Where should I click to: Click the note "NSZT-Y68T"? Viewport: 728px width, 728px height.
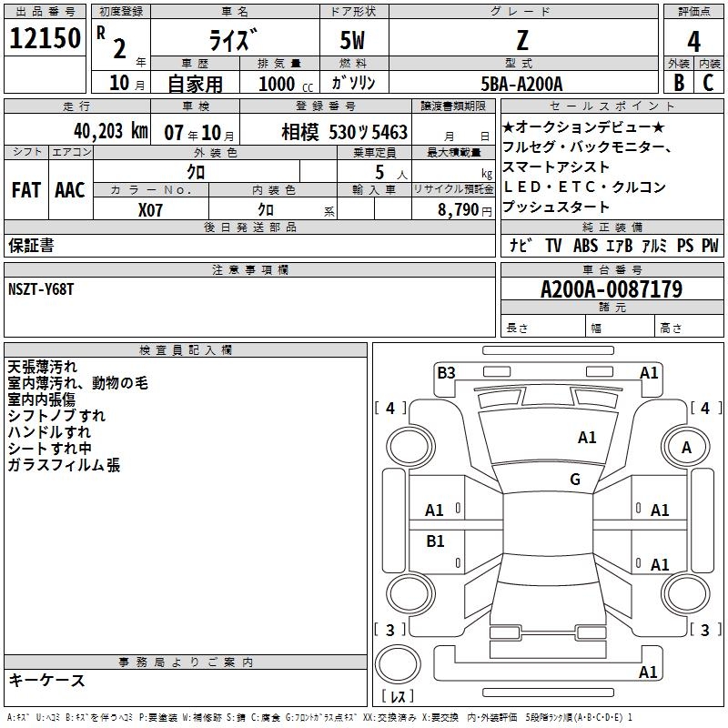click(x=41, y=289)
